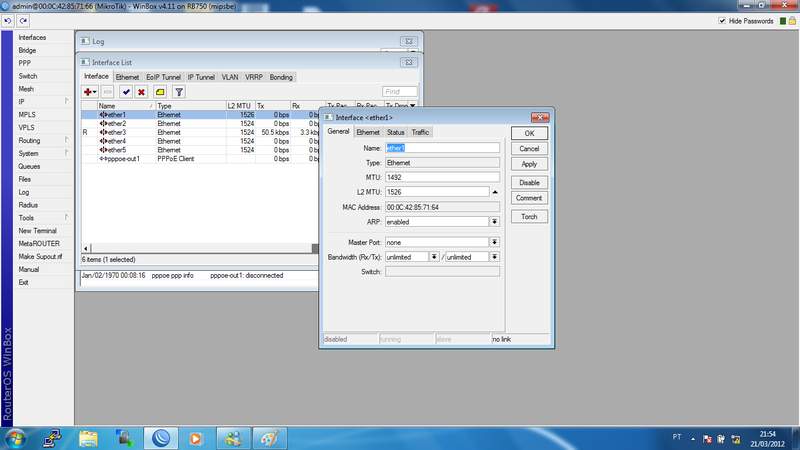Toggle the Hide Passwords checkbox
This screenshot has width=800, height=450.
pos(722,21)
